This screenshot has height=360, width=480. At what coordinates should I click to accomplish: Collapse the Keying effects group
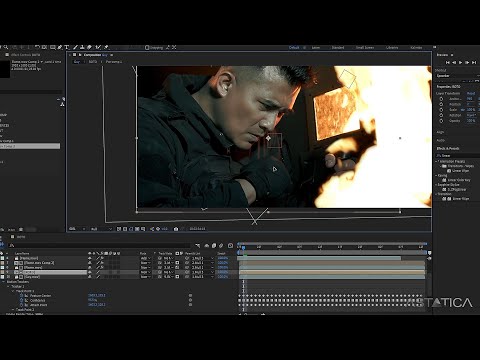pos(436,175)
